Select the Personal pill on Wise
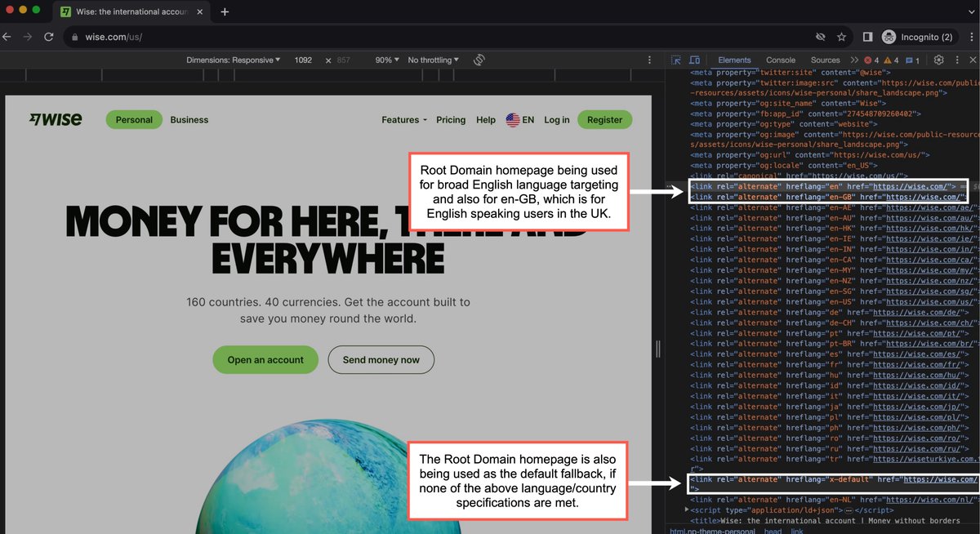This screenshot has height=534, width=980. pyautogui.click(x=134, y=119)
